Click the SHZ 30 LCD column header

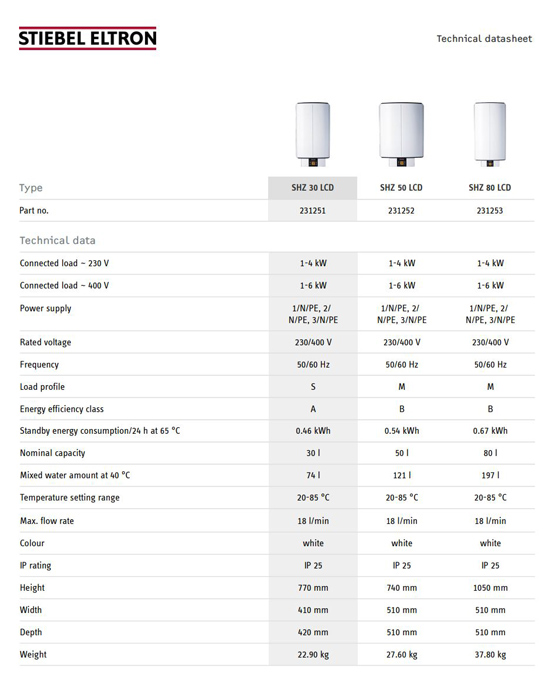click(313, 188)
